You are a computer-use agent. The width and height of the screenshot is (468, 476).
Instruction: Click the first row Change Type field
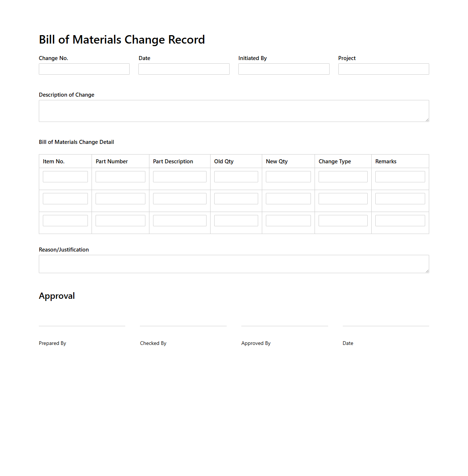coord(343,176)
